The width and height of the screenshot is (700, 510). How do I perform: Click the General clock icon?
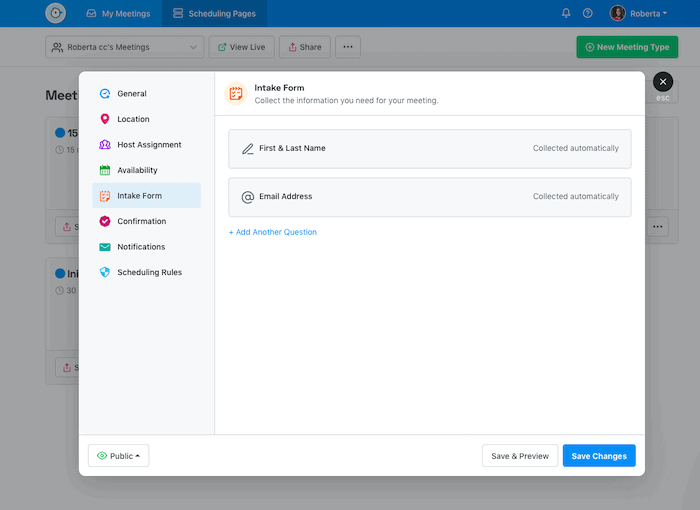105,93
